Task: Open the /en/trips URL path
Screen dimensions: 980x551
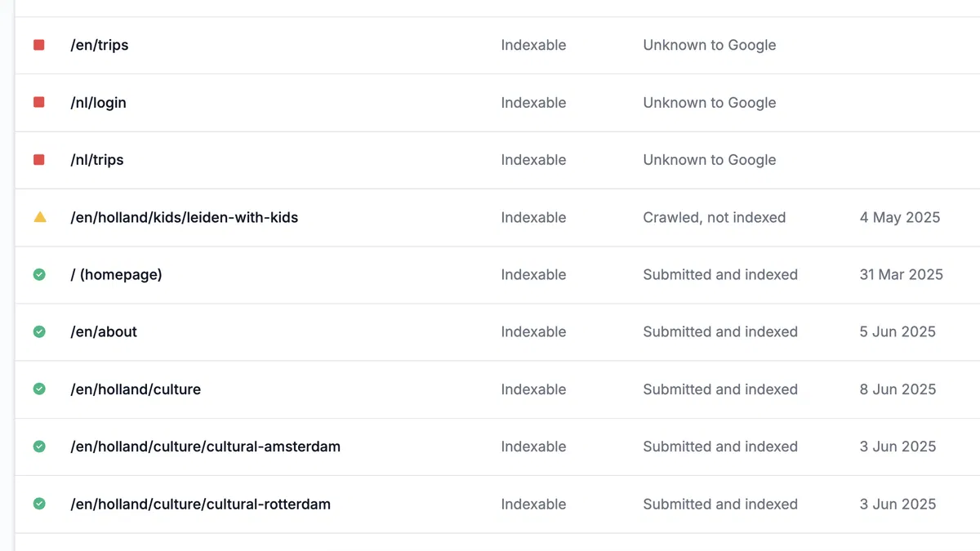Action: pos(100,45)
